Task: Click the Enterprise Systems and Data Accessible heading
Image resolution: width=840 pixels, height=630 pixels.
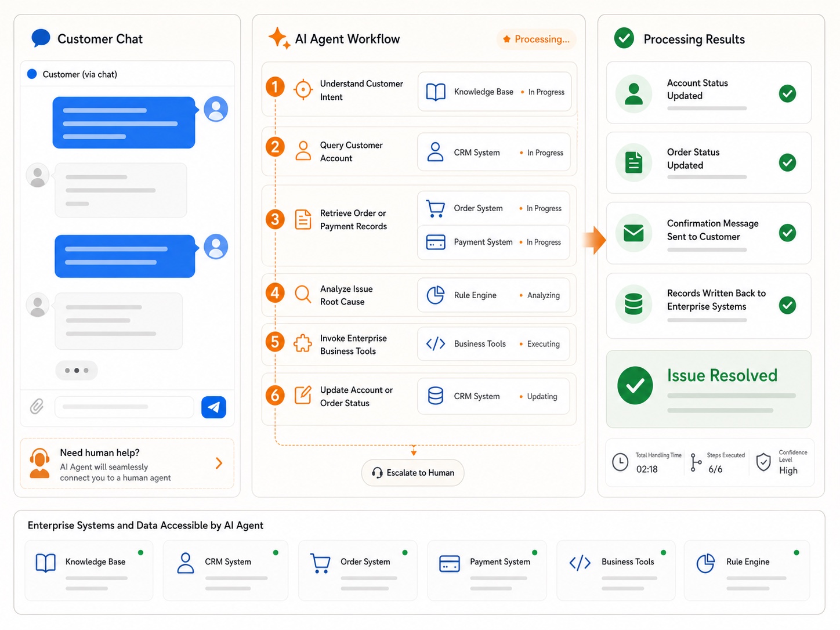Action: tap(146, 525)
